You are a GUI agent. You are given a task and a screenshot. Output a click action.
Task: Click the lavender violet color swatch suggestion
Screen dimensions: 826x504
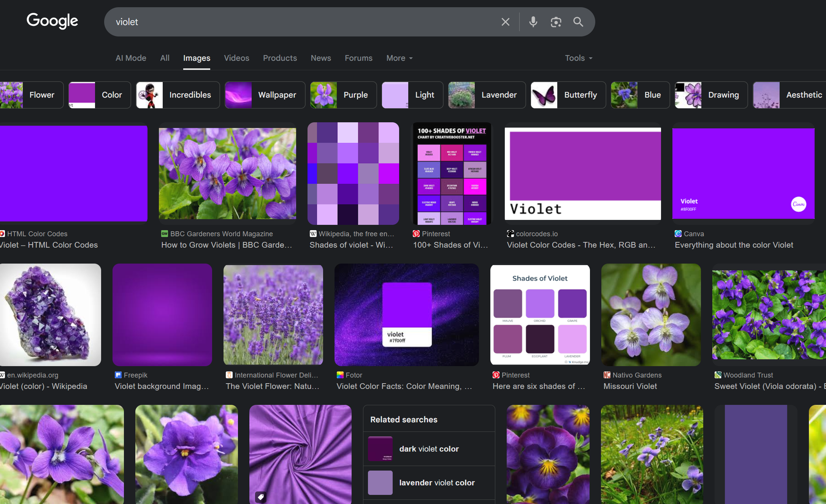pos(380,483)
